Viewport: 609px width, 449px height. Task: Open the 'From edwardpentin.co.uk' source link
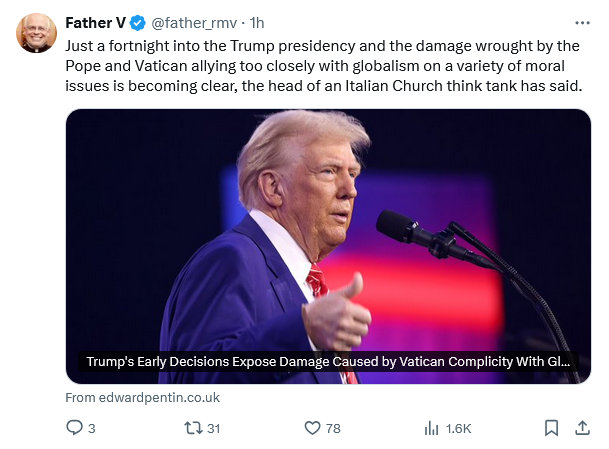pyautogui.click(x=142, y=397)
